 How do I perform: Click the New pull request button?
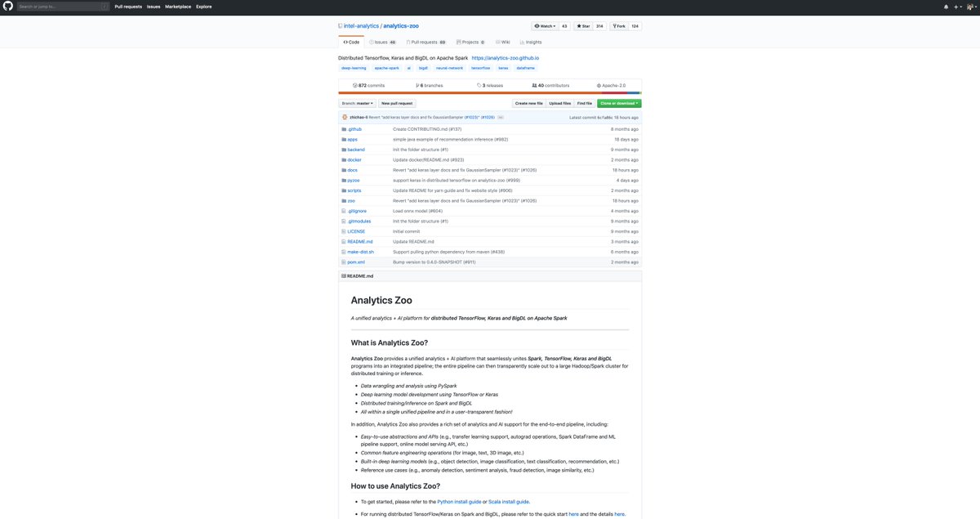(x=396, y=102)
